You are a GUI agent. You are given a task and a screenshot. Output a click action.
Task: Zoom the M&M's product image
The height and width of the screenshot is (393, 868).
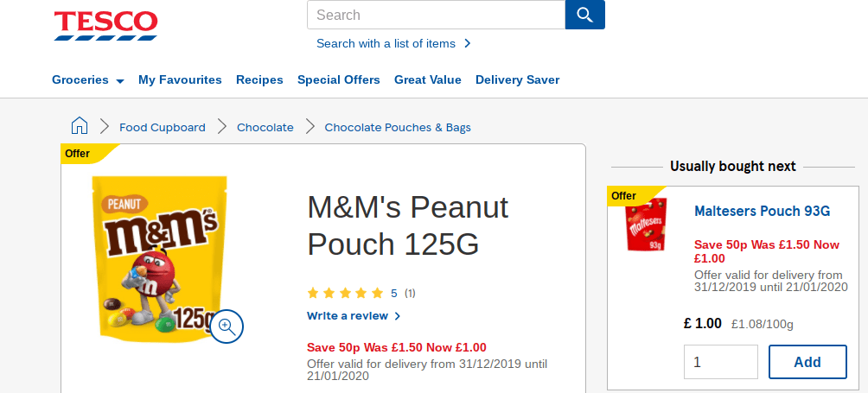coord(227,326)
